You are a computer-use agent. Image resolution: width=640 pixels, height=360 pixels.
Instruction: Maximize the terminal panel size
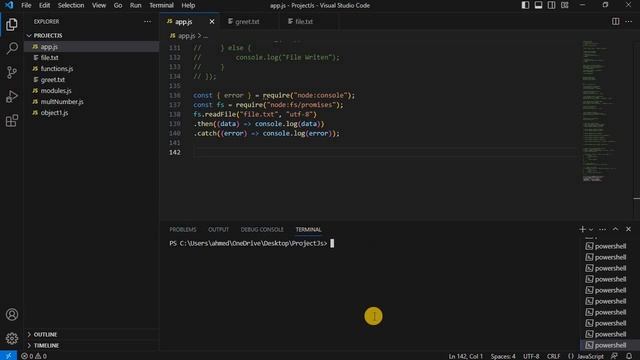[x=616, y=229]
